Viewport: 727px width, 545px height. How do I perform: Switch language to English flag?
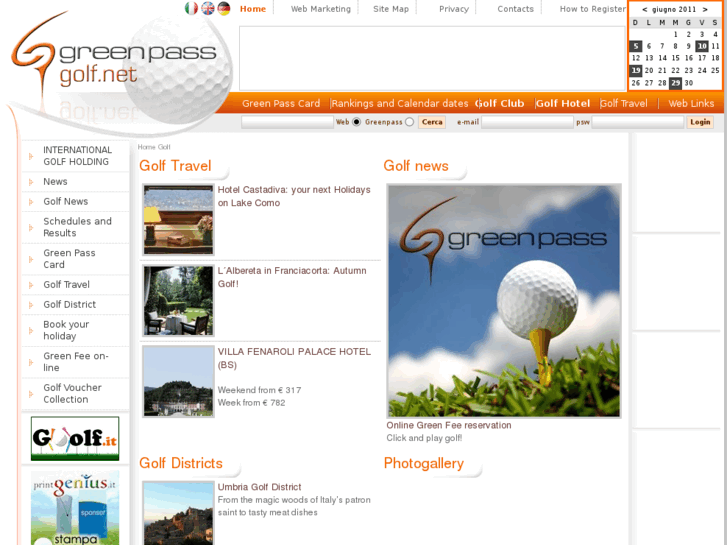tap(208, 8)
